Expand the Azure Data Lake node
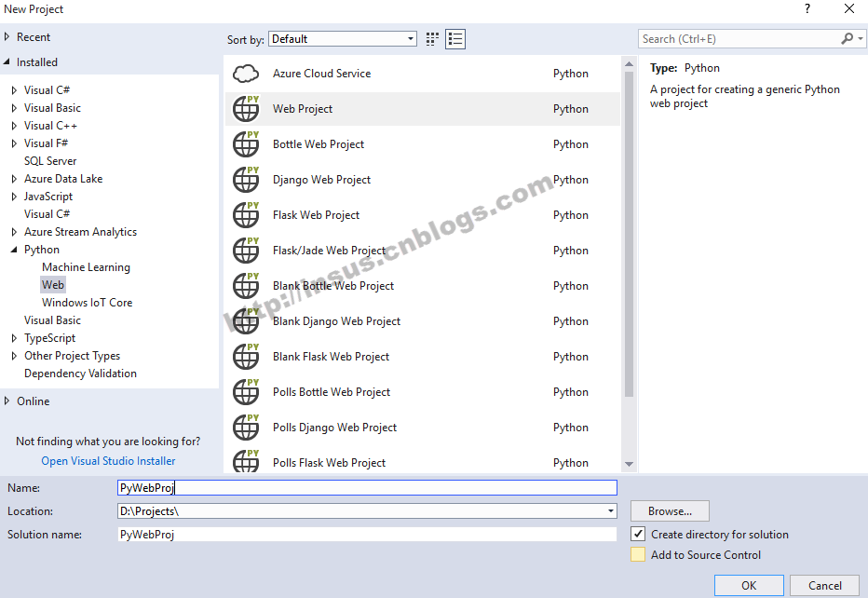The height and width of the screenshot is (598, 868). click(14, 179)
